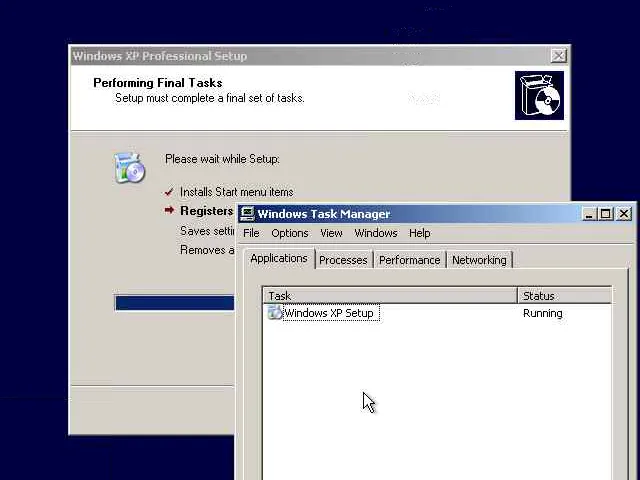Minimize the Windows Task Manager window
The height and width of the screenshot is (480, 640).
click(x=588, y=214)
